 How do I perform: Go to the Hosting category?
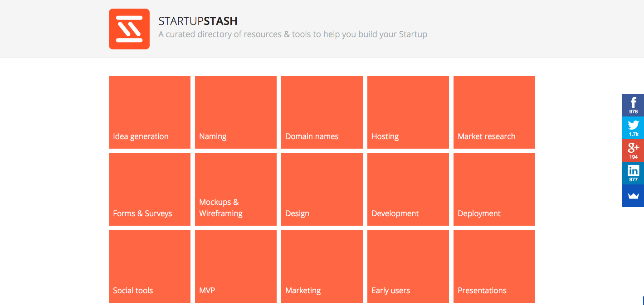click(x=408, y=112)
